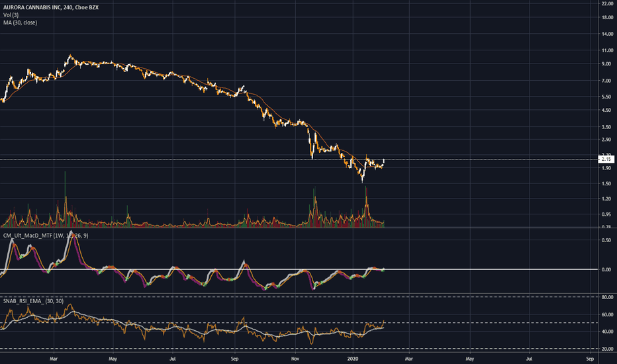617x364 pixels.
Task: Click the 5.50 price axis label
Action: pyautogui.click(x=606, y=97)
